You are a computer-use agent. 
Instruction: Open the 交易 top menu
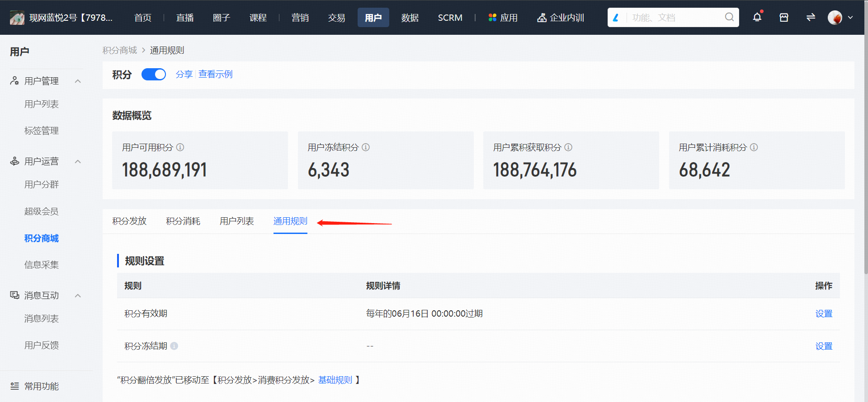coord(337,18)
